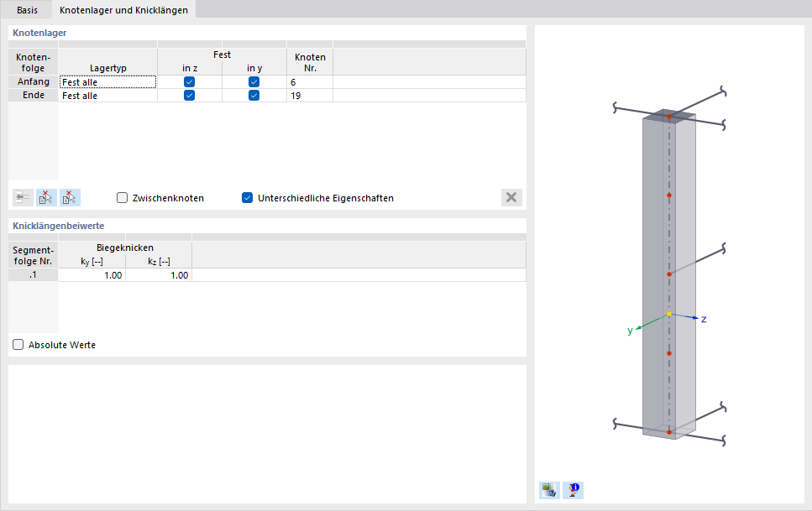Select segment row header '.1'
The height and width of the screenshot is (511, 812).
click(33, 275)
